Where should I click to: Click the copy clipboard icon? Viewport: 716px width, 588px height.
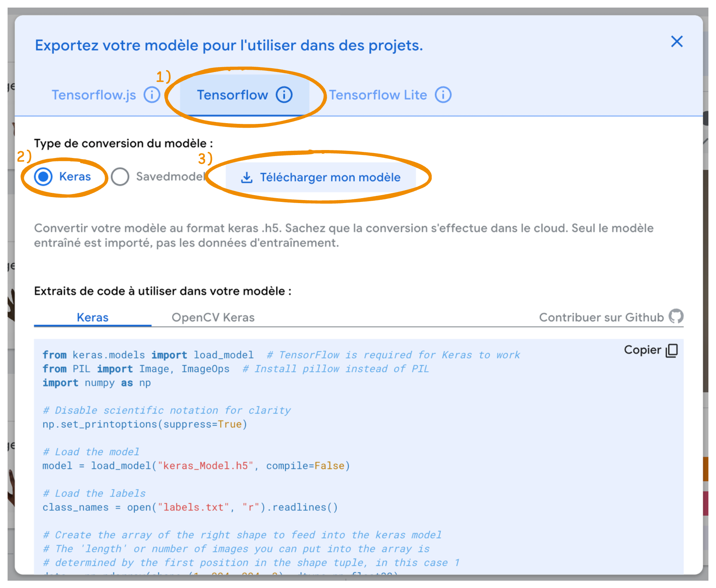pyautogui.click(x=672, y=350)
